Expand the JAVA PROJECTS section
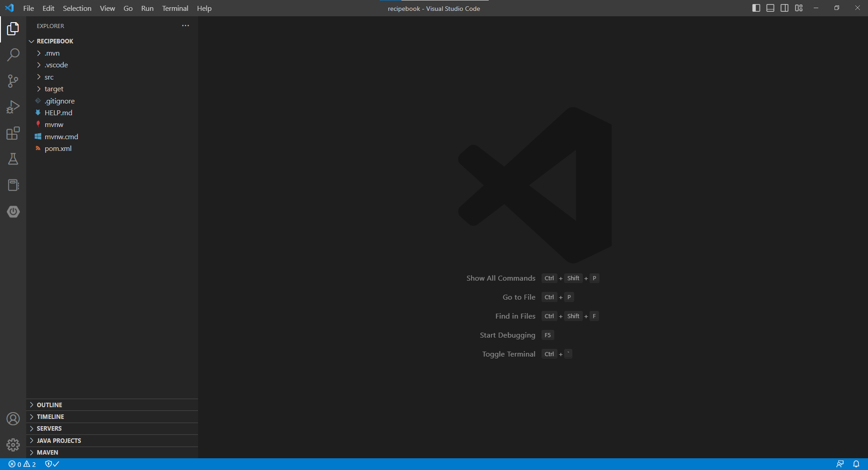Image resolution: width=868 pixels, height=470 pixels. 59,441
